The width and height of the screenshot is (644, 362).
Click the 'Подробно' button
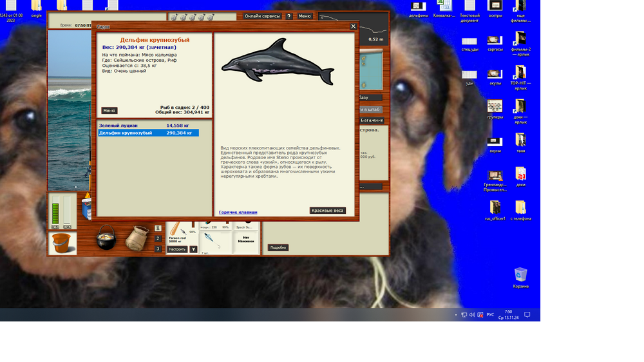point(278,247)
